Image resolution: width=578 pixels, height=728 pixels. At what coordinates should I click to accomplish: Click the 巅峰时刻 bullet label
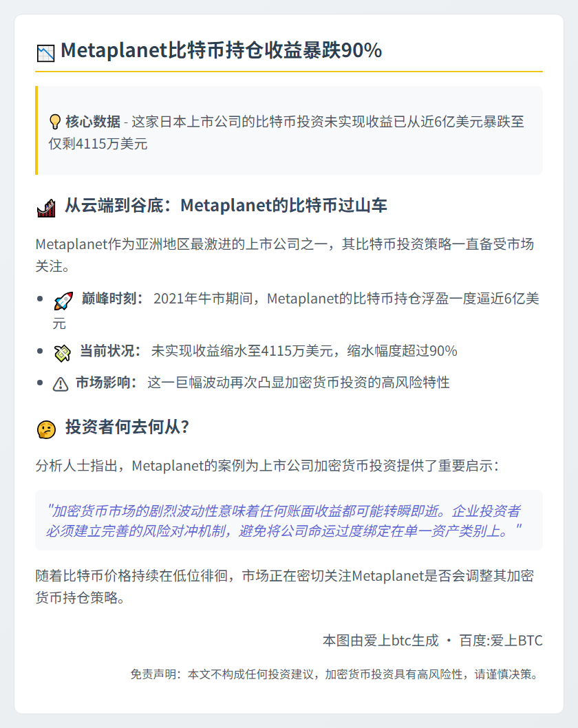pos(112,299)
